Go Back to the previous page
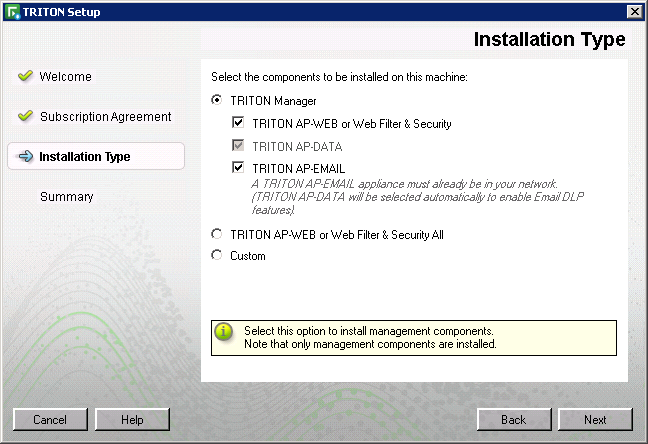This screenshot has width=648, height=444. 514,420
